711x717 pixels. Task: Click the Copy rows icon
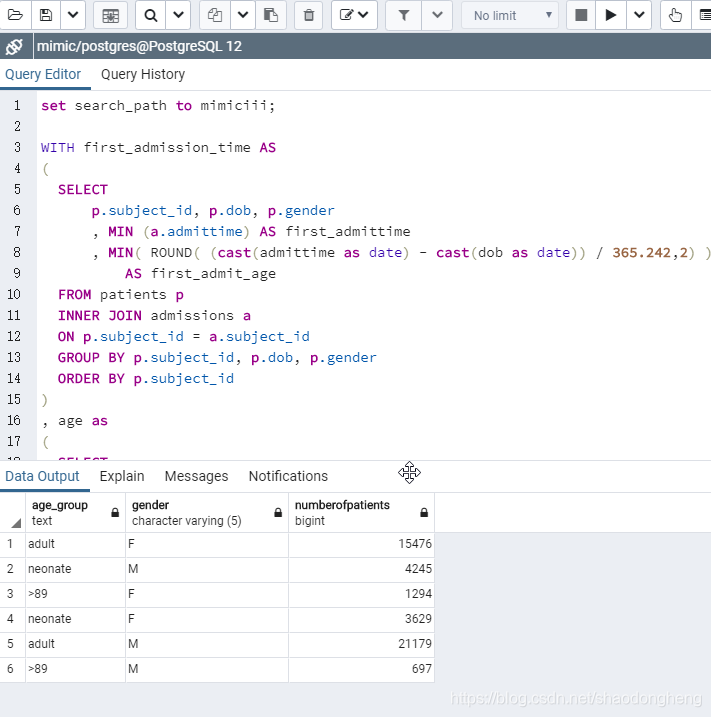215,15
